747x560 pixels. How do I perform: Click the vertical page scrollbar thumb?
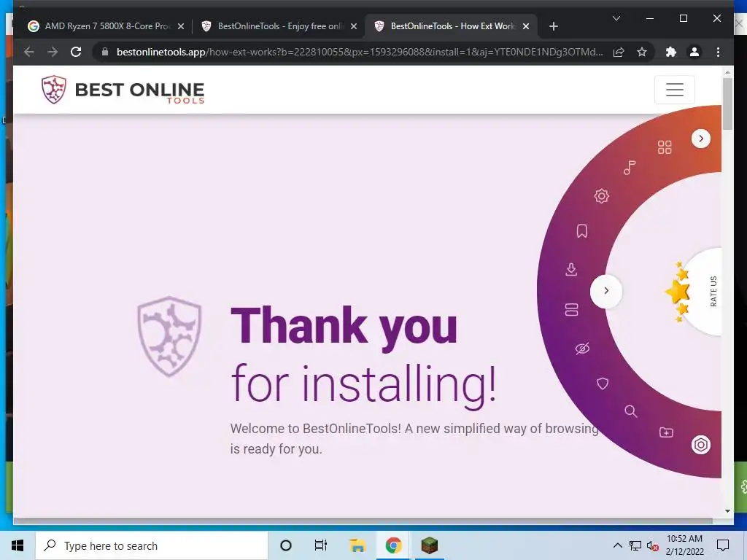point(727,104)
